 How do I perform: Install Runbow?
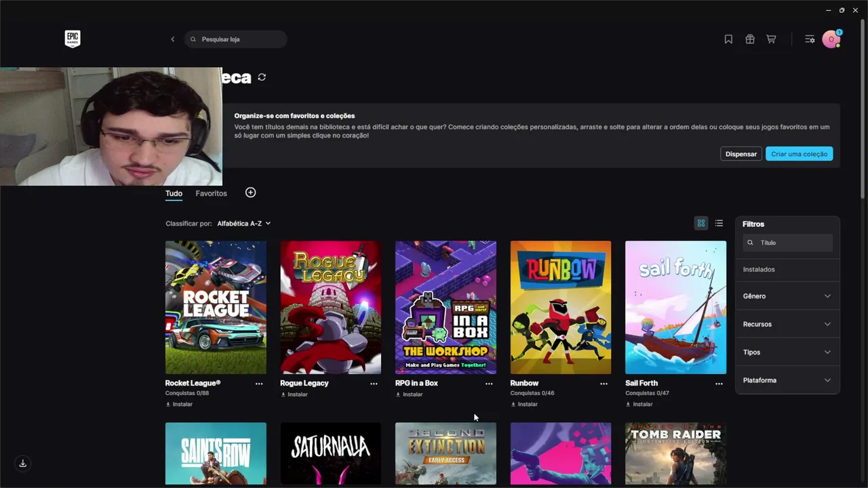pos(524,404)
